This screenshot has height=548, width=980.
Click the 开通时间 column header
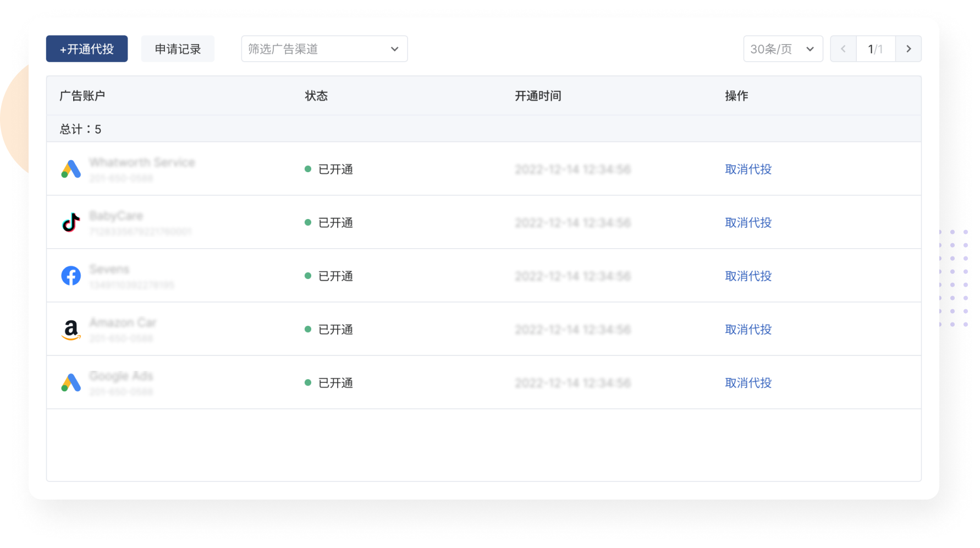tap(538, 96)
